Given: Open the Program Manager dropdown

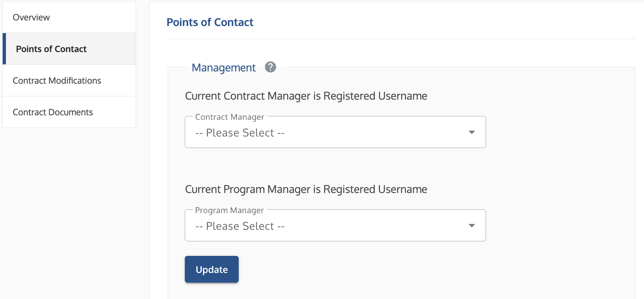Looking at the screenshot, I should pyautogui.click(x=335, y=225).
